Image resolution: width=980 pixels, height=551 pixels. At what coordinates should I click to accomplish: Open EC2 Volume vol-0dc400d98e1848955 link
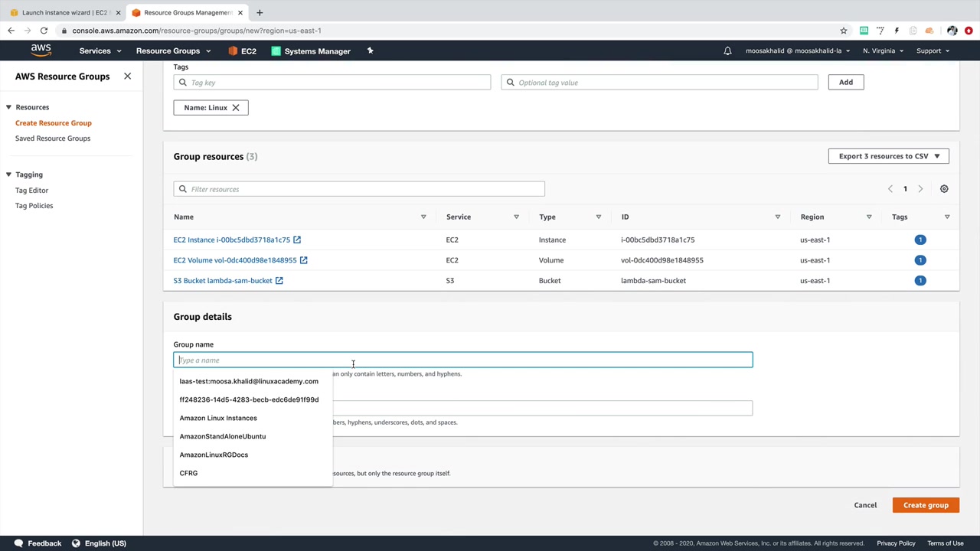pos(235,260)
